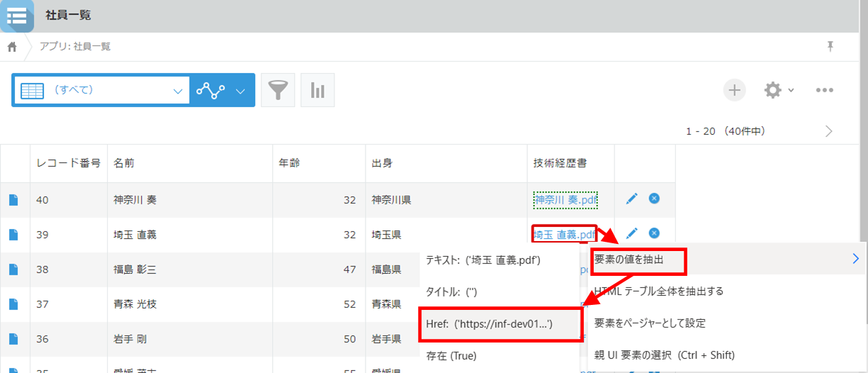Edit record 40 with pencil icon
The image size is (868, 373).
[x=632, y=199]
